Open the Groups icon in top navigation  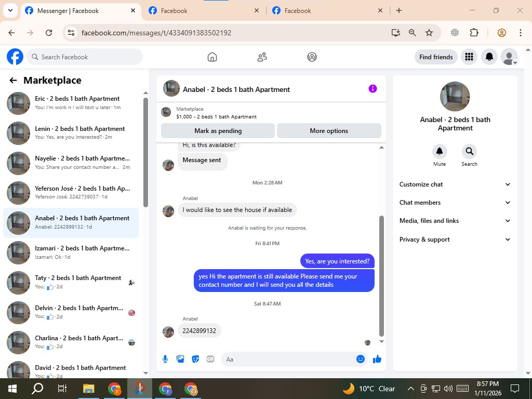click(x=312, y=57)
